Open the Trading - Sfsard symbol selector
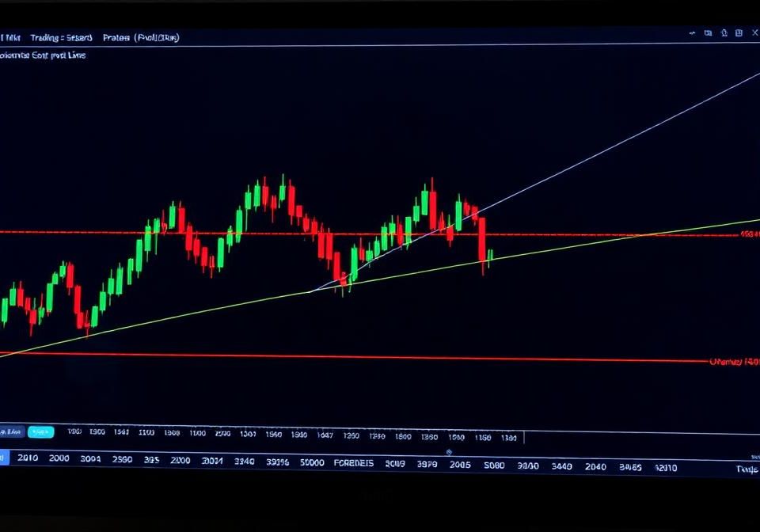760x532 pixels. pyautogui.click(x=62, y=37)
